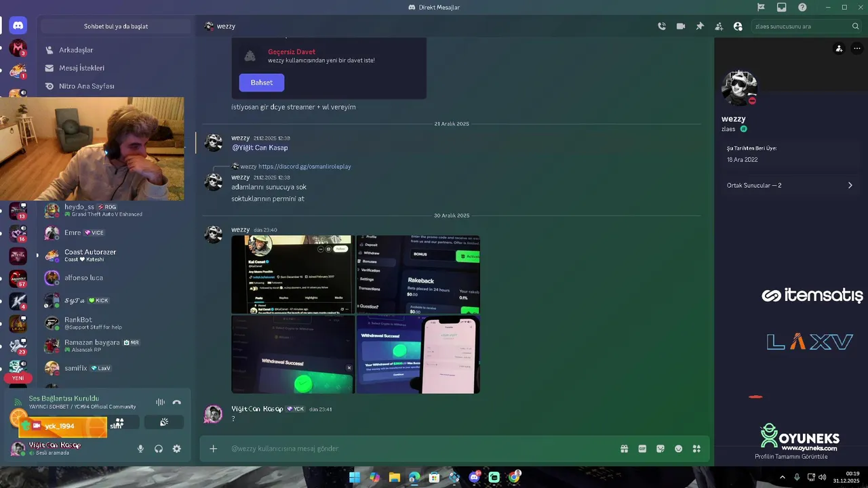
Task: Click the zlaes sunucusunu ara search field
Action: click(807, 26)
